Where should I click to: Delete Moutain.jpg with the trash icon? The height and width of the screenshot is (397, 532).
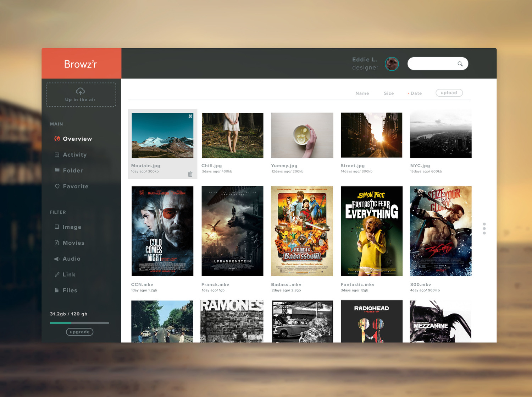(190, 174)
